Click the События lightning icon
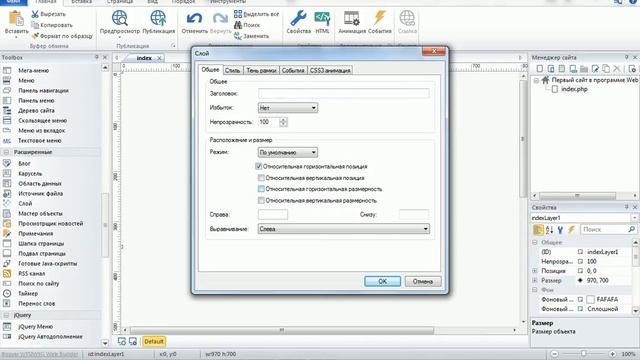640x360 pixels. point(380,18)
